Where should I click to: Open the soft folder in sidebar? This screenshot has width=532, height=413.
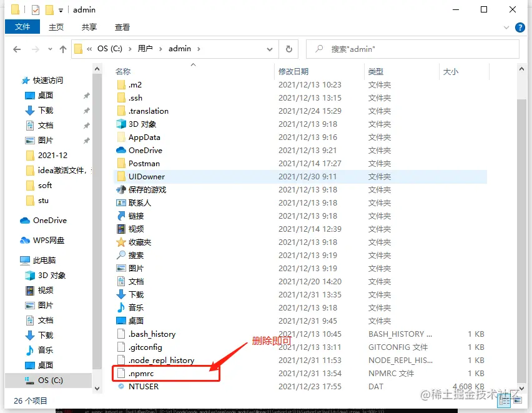[45, 185]
